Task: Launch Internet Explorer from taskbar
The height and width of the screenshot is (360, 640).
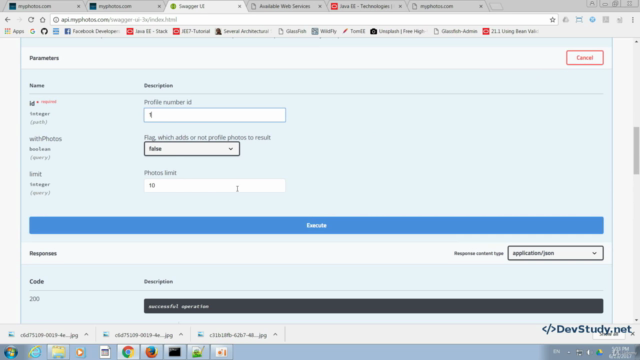Action: point(35,352)
